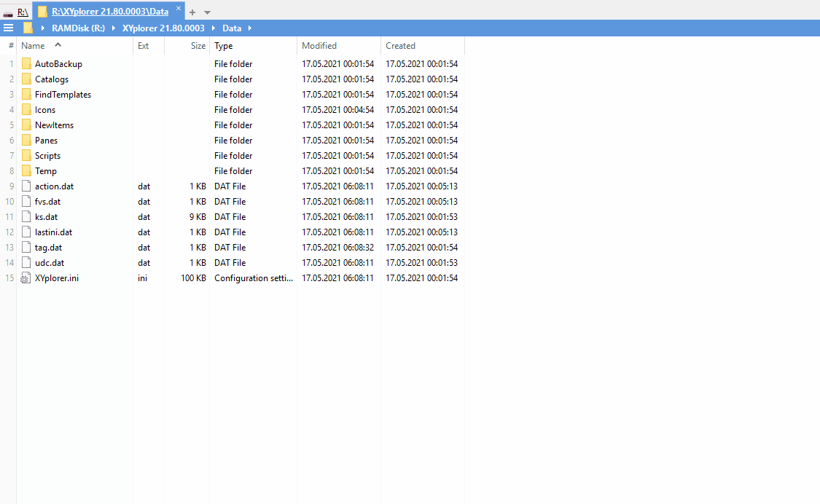This screenshot has width=820, height=504.
Task: Click the action.dat file icon
Action: 26,186
